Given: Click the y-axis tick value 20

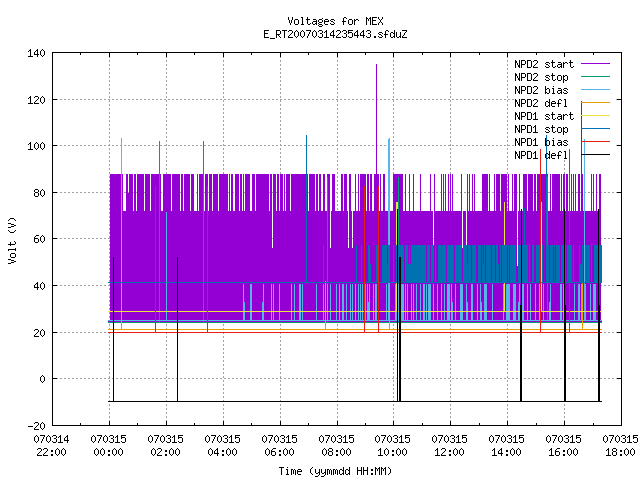Looking at the screenshot, I should pos(39,333).
